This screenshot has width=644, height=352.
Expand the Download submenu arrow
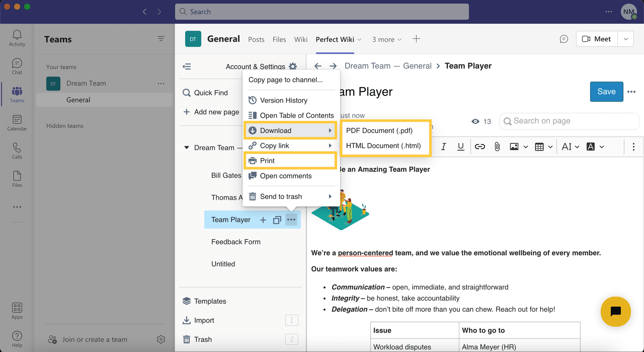coord(330,131)
